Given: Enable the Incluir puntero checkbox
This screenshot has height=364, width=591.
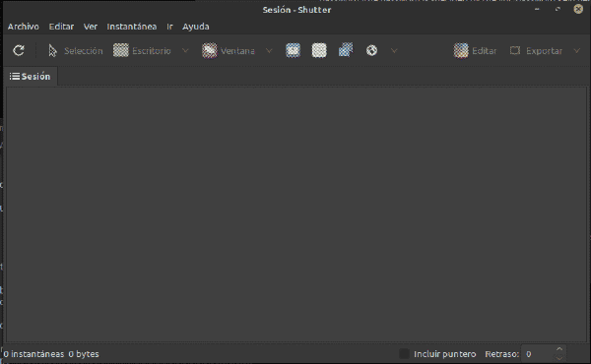Looking at the screenshot, I should point(404,354).
